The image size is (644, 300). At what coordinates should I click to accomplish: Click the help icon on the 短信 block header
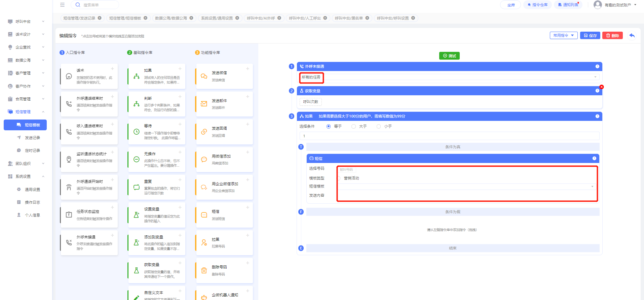(x=594, y=158)
